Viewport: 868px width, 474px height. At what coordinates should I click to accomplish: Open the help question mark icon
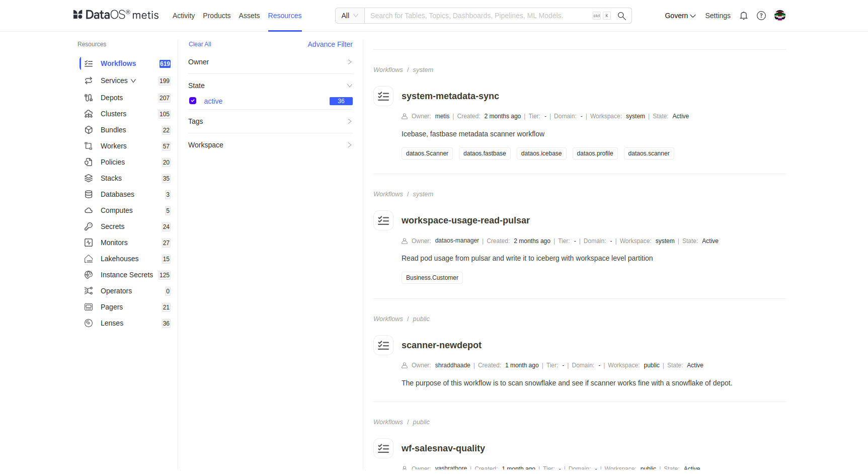click(x=761, y=16)
